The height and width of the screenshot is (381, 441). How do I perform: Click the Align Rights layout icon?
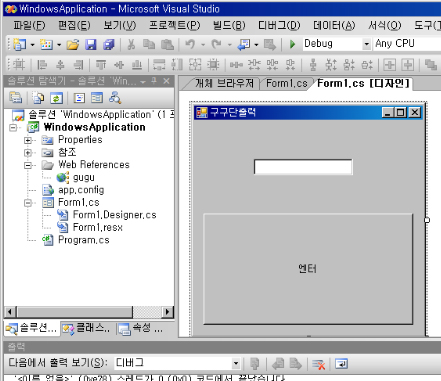point(78,64)
